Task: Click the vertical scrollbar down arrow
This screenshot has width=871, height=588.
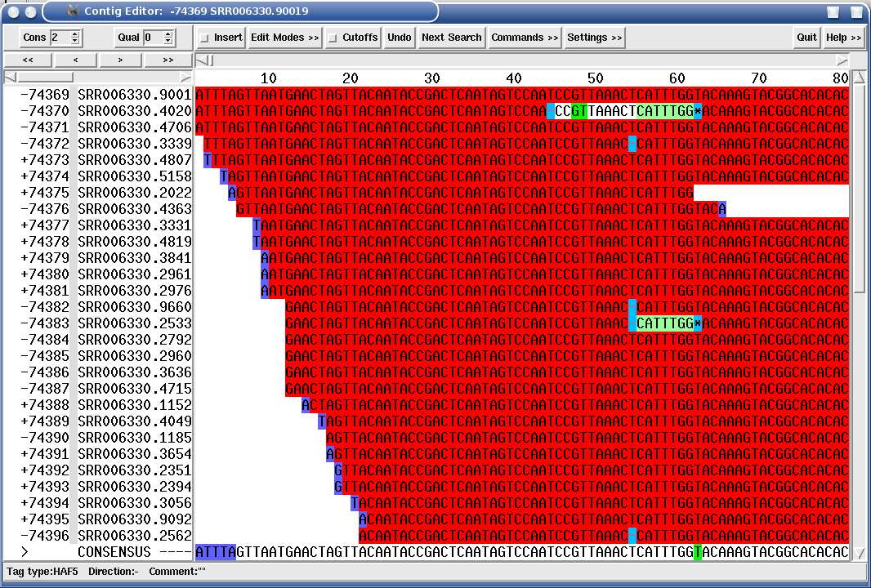Action: coord(860,553)
